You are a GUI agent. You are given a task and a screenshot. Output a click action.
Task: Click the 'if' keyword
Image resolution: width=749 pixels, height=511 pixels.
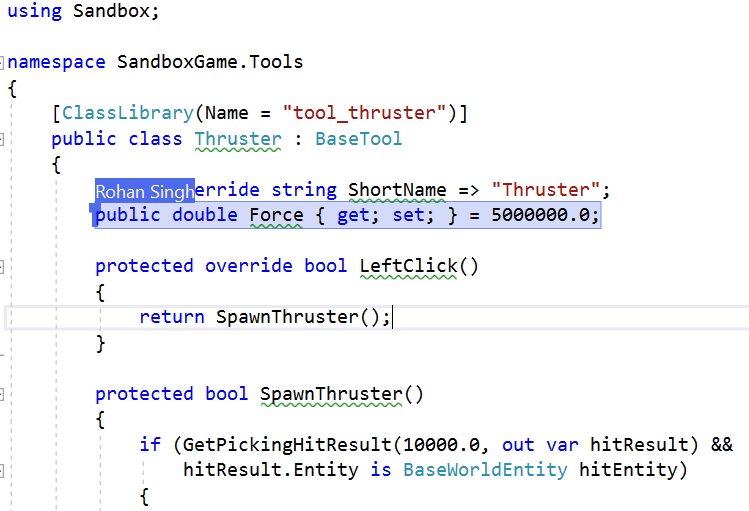coord(150,445)
